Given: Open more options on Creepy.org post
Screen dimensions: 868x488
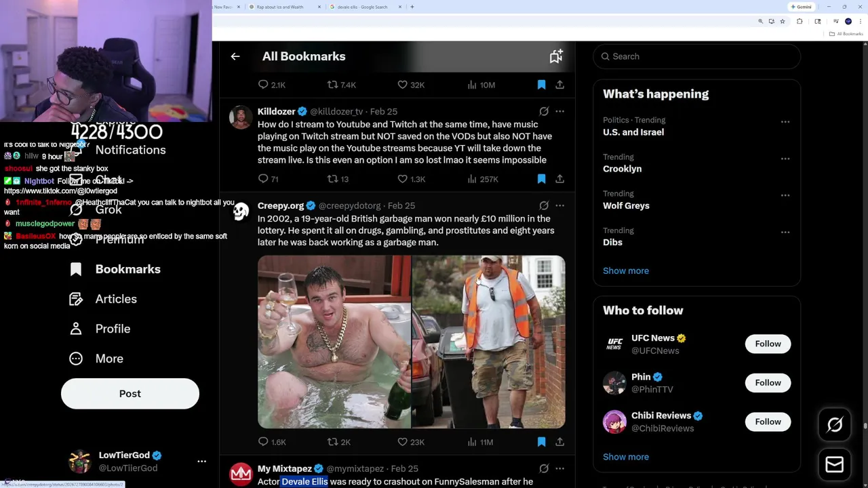Looking at the screenshot, I should (x=559, y=205).
